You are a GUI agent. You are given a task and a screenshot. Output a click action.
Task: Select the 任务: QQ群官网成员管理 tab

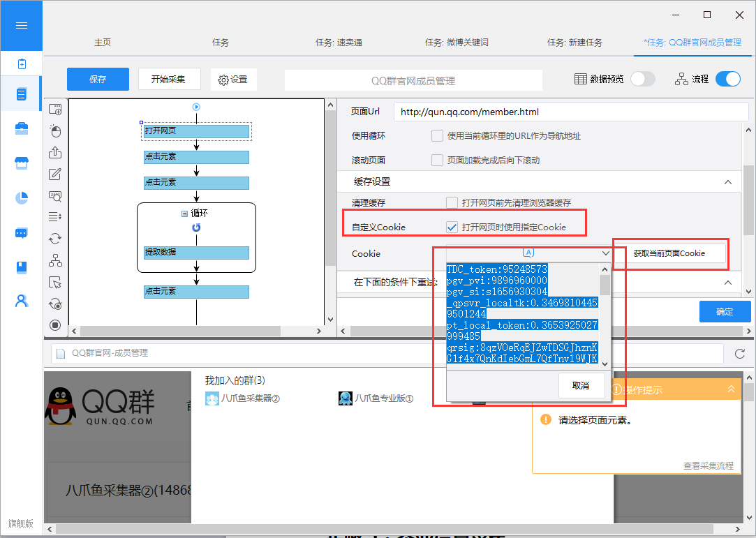point(692,43)
